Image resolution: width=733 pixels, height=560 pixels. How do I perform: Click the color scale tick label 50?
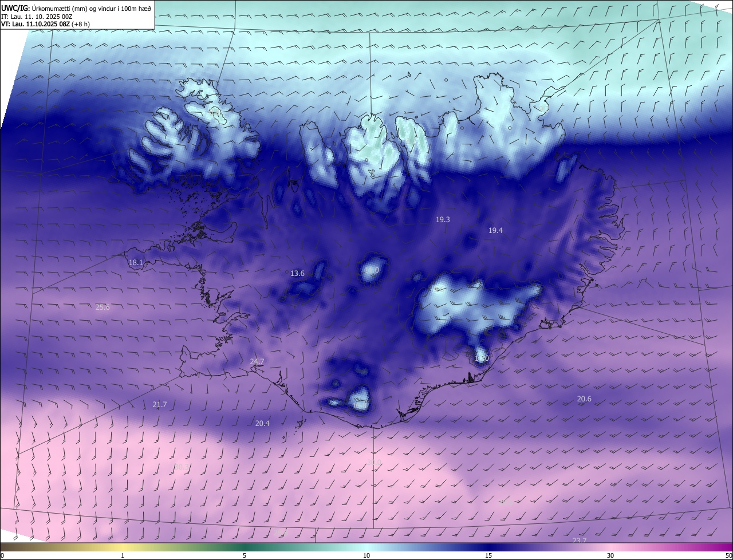click(728, 555)
